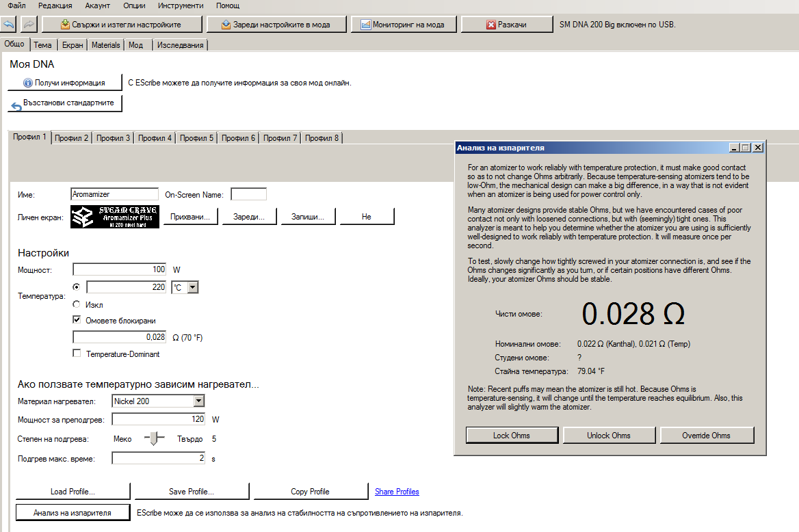Screen dimensions: 799x532
Task: Switch to the Materials tab
Action: (x=105, y=45)
